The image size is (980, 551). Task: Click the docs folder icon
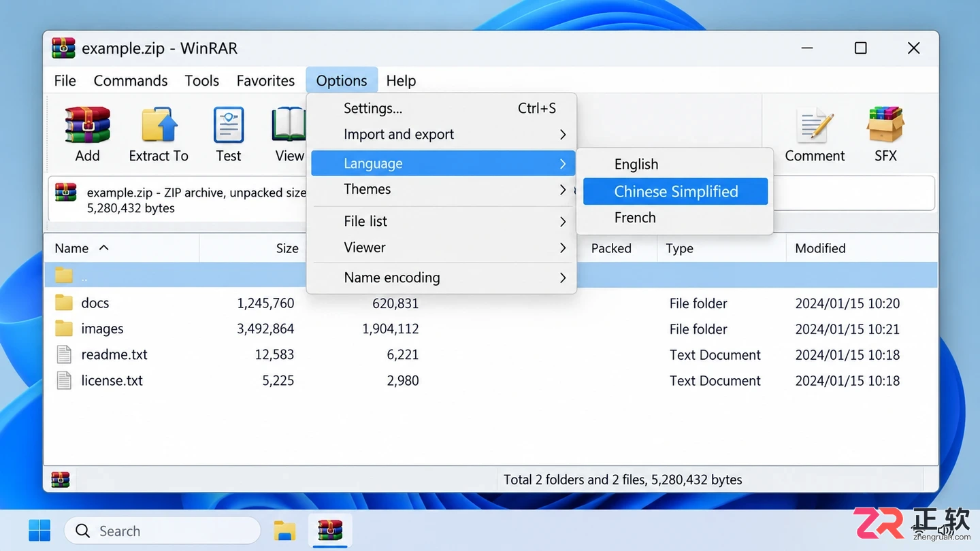point(64,303)
